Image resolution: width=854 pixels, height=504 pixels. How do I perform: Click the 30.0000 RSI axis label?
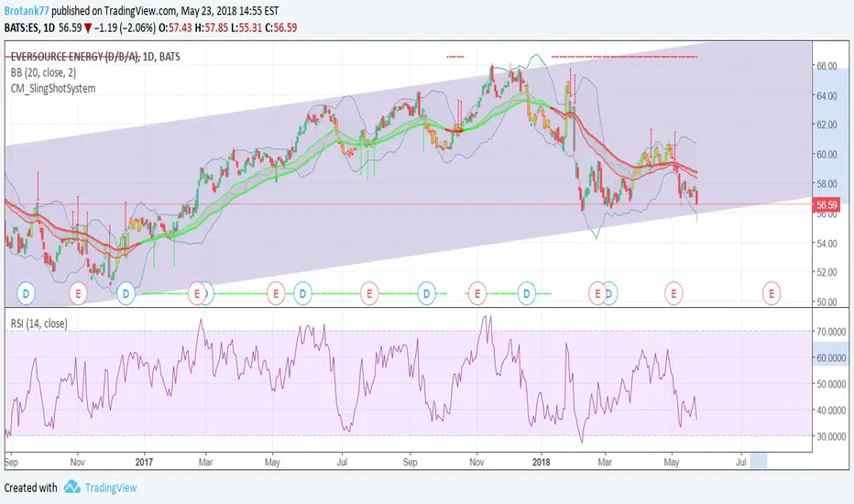tap(830, 436)
